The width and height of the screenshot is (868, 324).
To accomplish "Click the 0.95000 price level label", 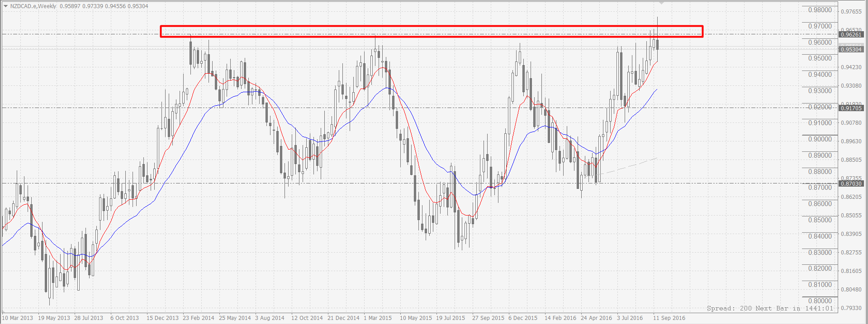I will coord(820,58).
